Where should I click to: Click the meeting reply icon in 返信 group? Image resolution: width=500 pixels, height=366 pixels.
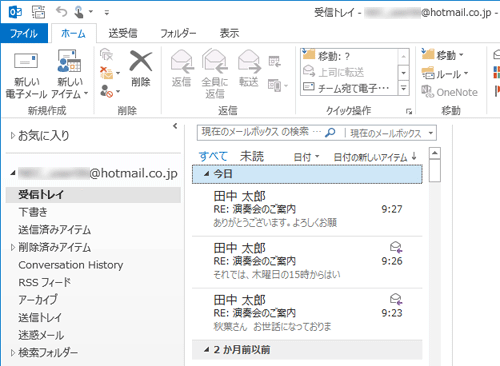point(275,61)
